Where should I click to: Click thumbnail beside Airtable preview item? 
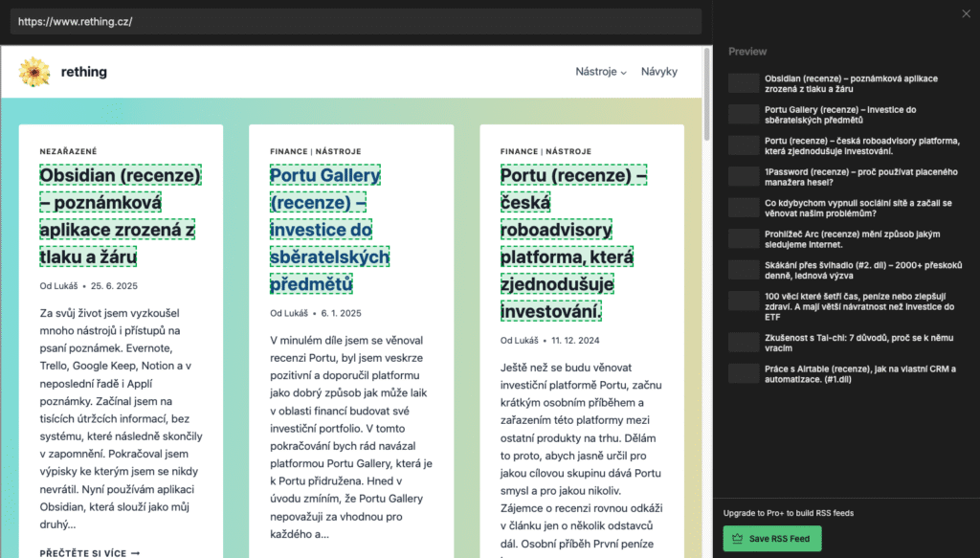tap(744, 373)
